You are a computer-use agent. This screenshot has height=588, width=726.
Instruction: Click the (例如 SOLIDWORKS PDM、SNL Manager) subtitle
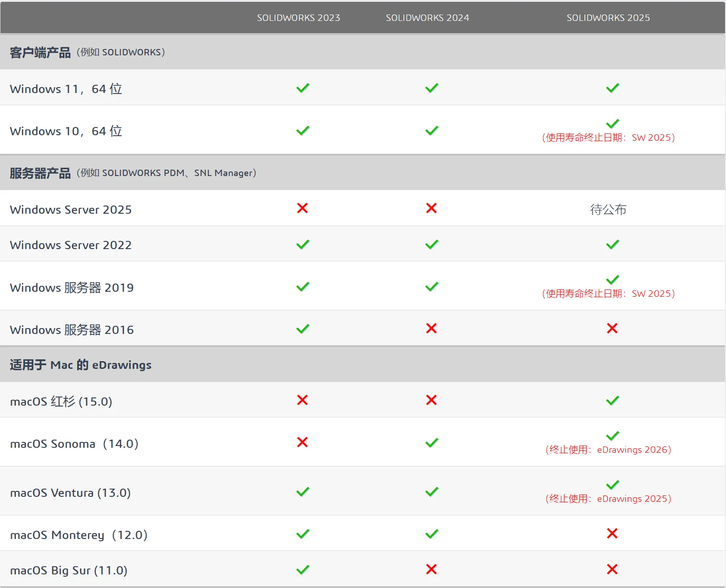coord(167,173)
